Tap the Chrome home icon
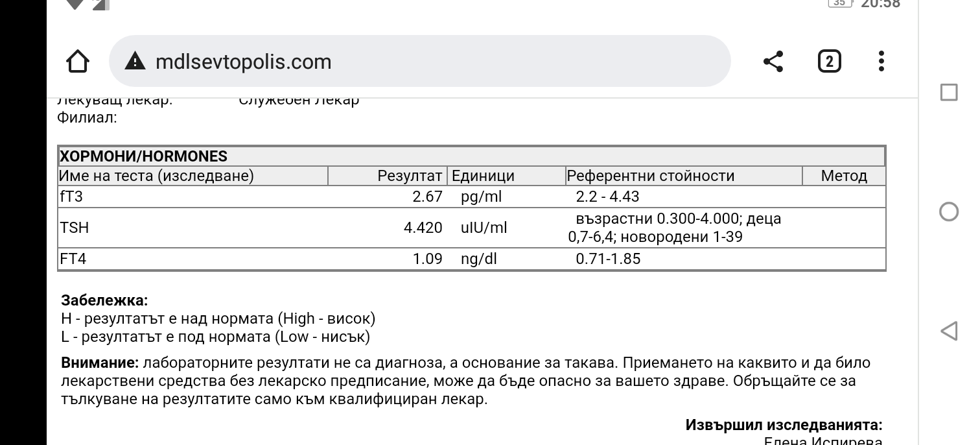 78,62
